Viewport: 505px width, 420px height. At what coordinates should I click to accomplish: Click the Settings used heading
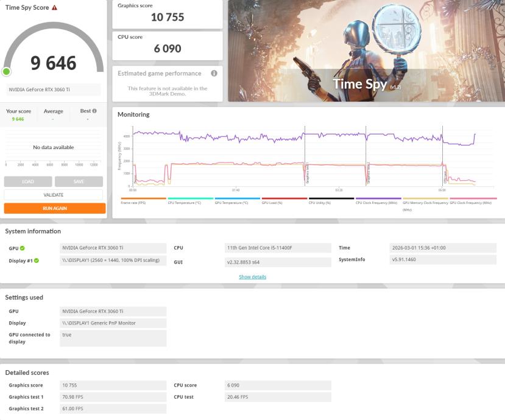(24, 298)
